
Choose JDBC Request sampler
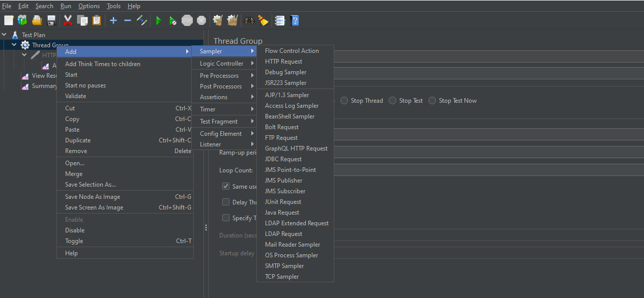[295, 159]
